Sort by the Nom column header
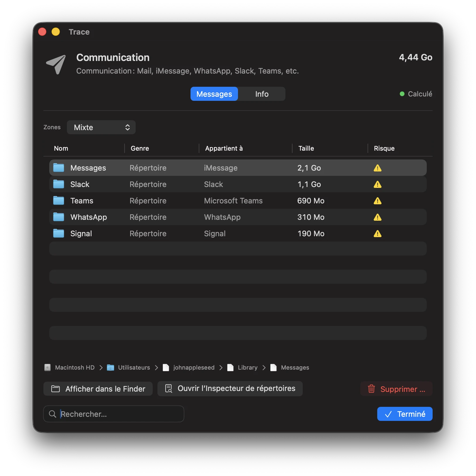The height and width of the screenshot is (476, 476). (61, 148)
